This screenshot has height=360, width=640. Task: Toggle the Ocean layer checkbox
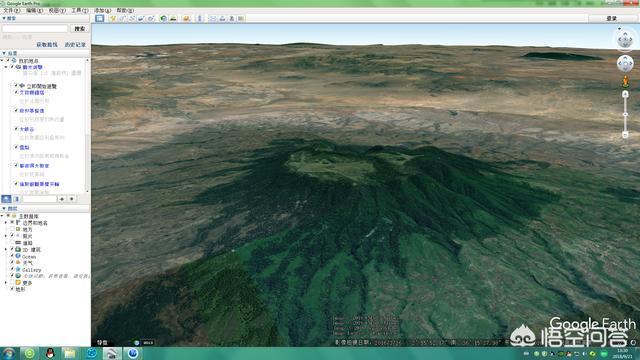12,256
